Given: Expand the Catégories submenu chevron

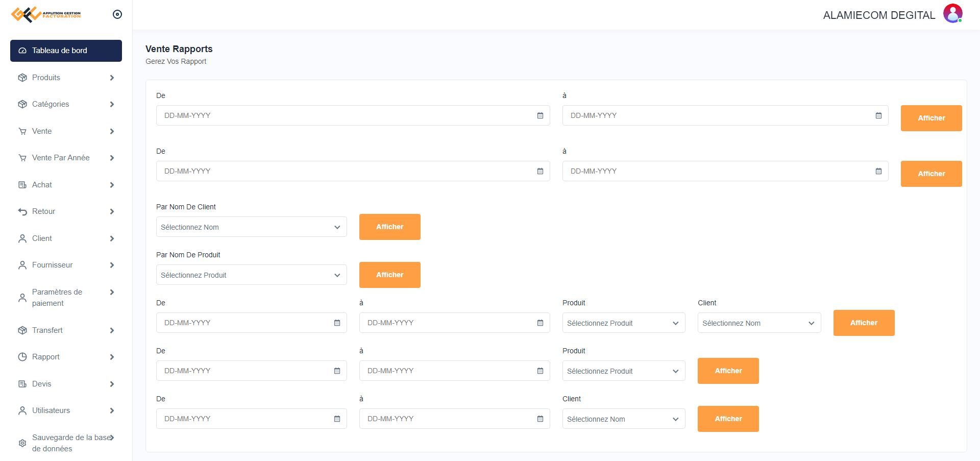Looking at the screenshot, I should click(112, 104).
